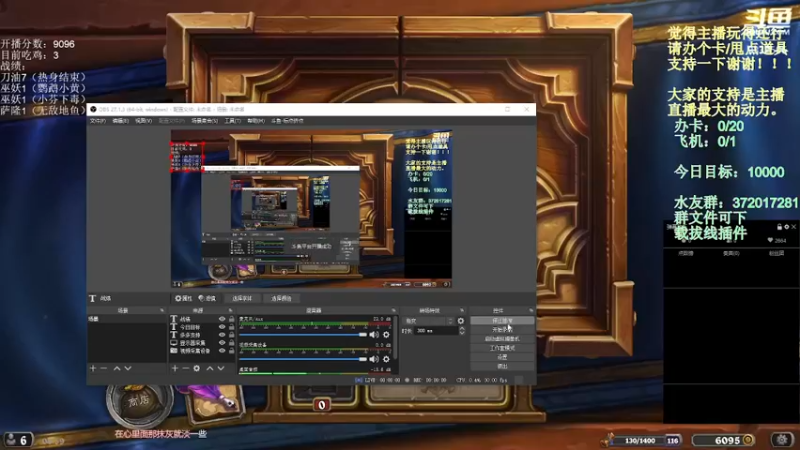Viewport: 800px width, 450px height.
Task: Click the select-font button in source toolbar
Action: coord(242,298)
